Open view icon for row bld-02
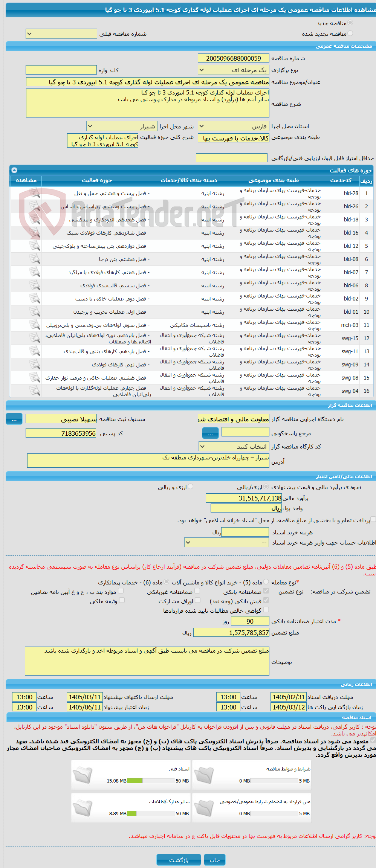Viewport: 376px width, 868px height. pyautogui.click(x=35, y=299)
